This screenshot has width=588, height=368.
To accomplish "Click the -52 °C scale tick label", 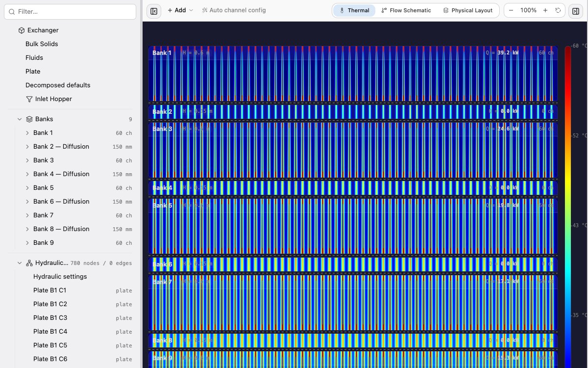I will [x=580, y=135].
